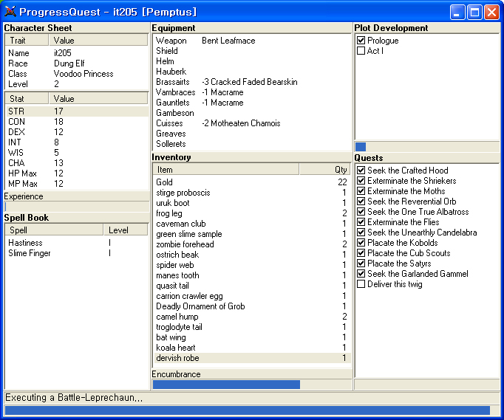The height and width of the screenshot is (420, 504).
Task: Toggle the Prologue checkbox
Action: (x=361, y=41)
